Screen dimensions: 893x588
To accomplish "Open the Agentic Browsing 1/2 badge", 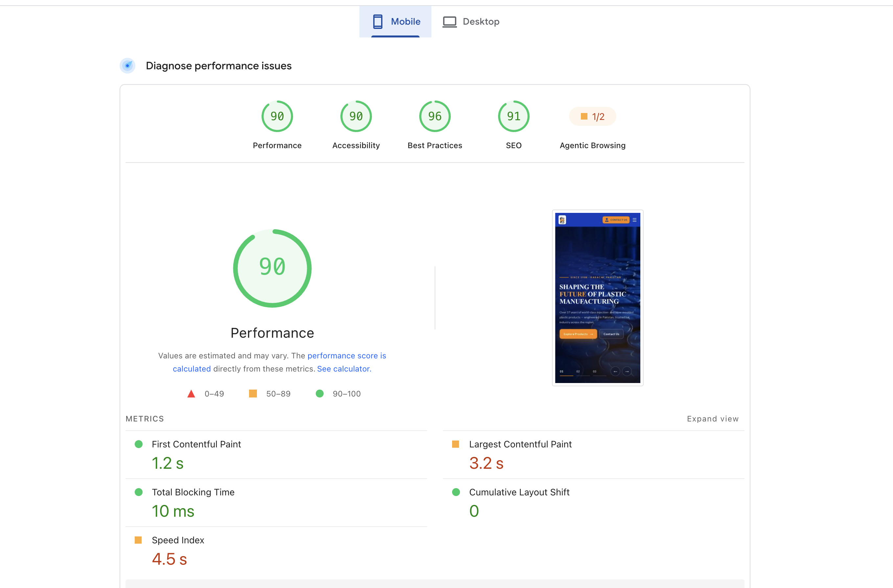I will [x=592, y=116].
